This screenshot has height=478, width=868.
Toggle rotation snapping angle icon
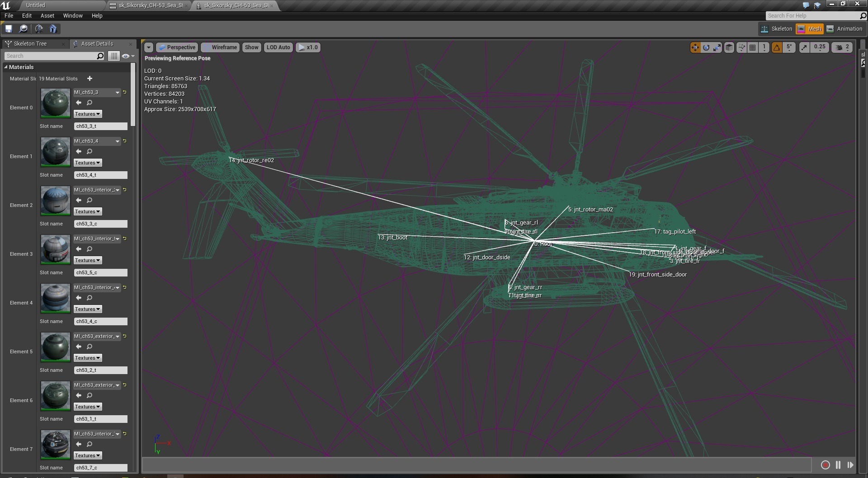tap(777, 47)
